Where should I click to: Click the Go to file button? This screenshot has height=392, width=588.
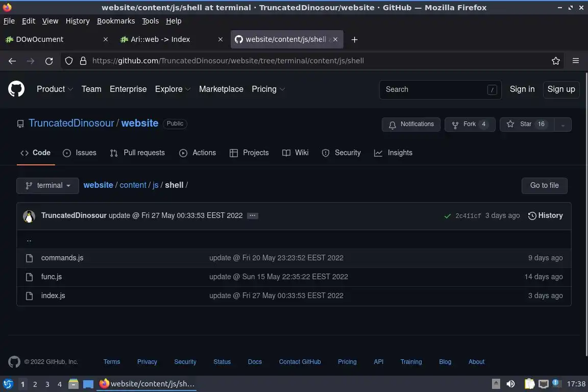coord(544,186)
